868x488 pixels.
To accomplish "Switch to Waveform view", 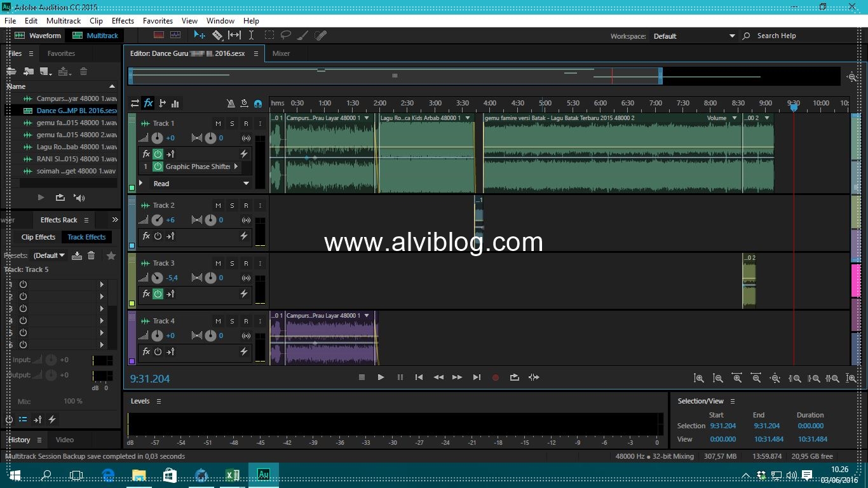I will point(38,36).
